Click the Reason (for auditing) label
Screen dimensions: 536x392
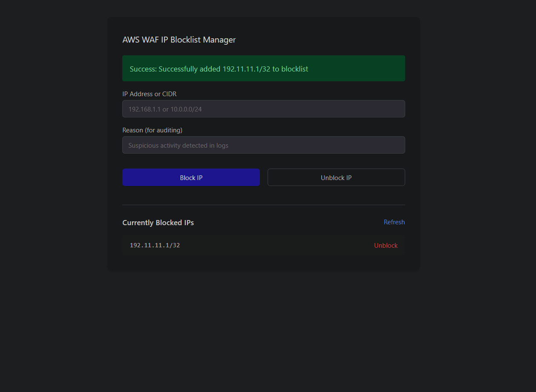(x=152, y=130)
